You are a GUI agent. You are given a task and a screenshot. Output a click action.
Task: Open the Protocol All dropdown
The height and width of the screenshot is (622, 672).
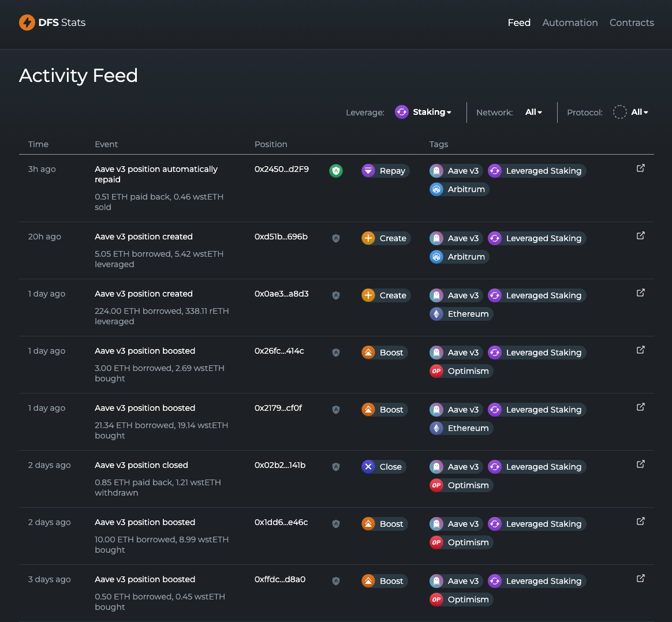pos(630,113)
